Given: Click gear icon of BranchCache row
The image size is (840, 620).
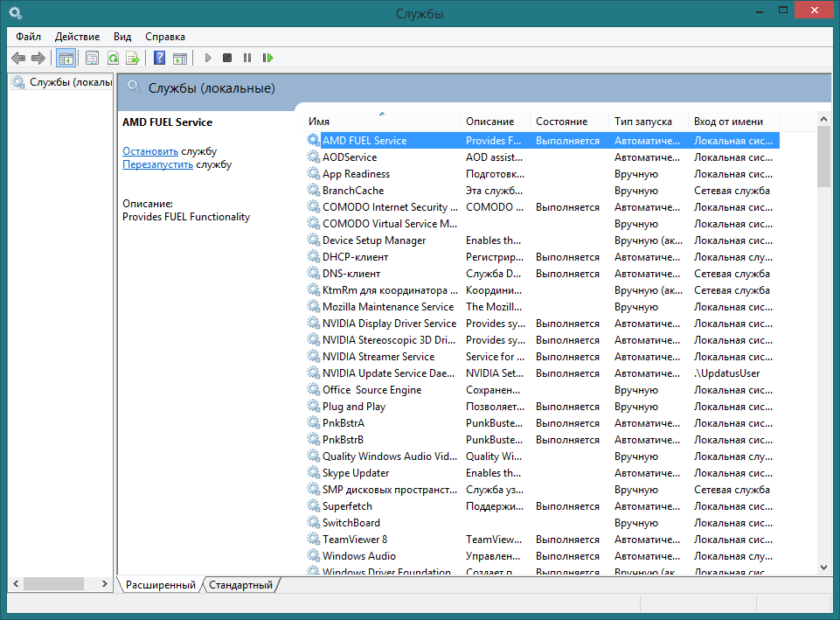Looking at the screenshot, I should coord(314,190).
